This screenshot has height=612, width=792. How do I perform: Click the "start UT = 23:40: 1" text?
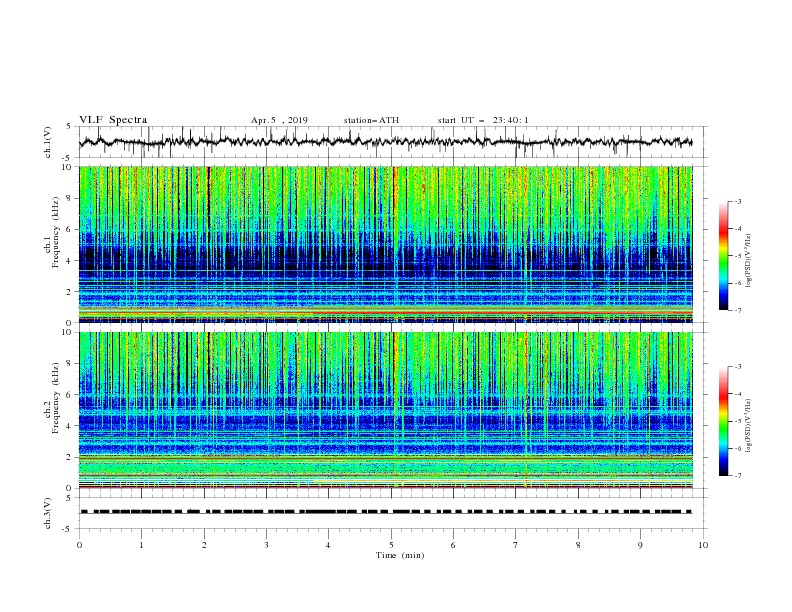[x=483, y=120]
